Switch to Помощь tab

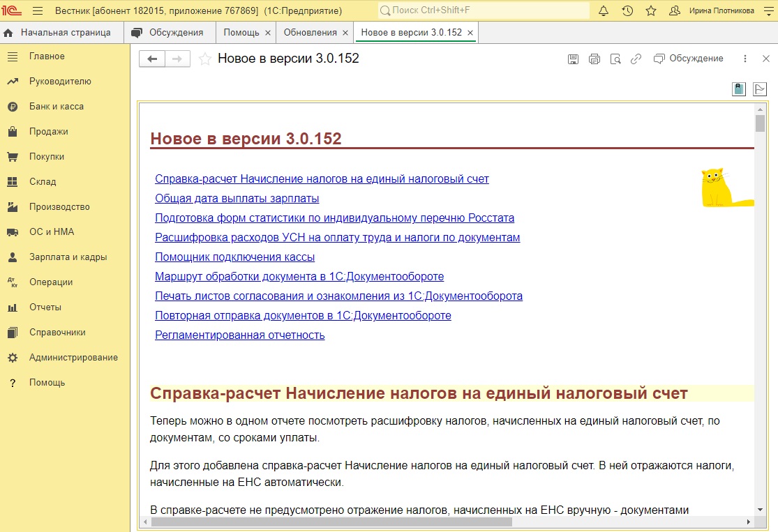(241, 32)
